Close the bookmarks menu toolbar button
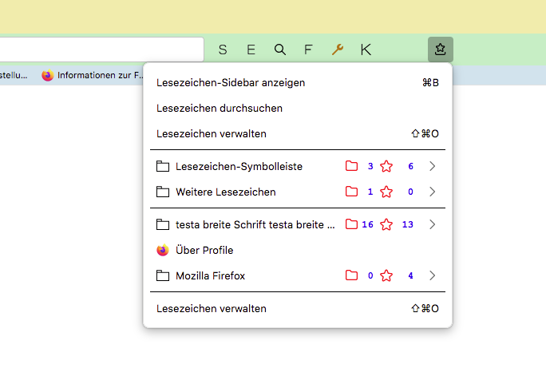 (x=440, y=49)
